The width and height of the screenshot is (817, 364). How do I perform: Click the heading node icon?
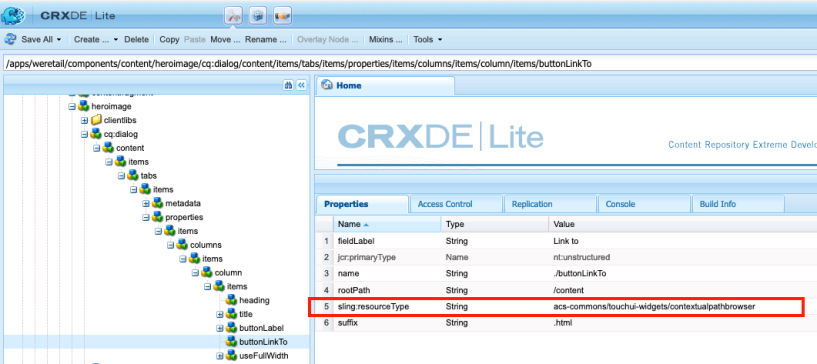click(x=231, y=300)
